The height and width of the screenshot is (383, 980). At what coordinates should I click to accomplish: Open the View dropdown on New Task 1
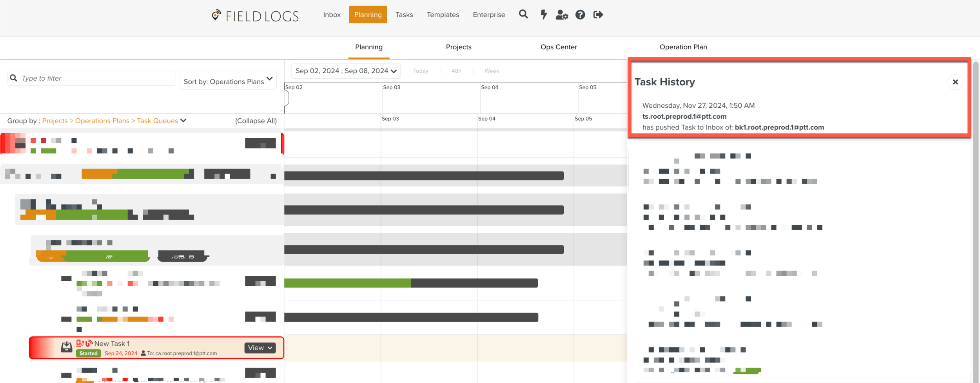coord(260,348)
